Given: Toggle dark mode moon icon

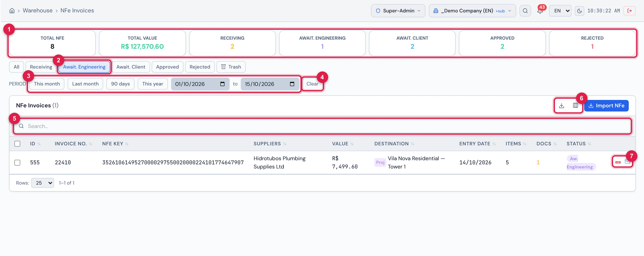Looking at the screenshot, I should click(x=579, y=11).
